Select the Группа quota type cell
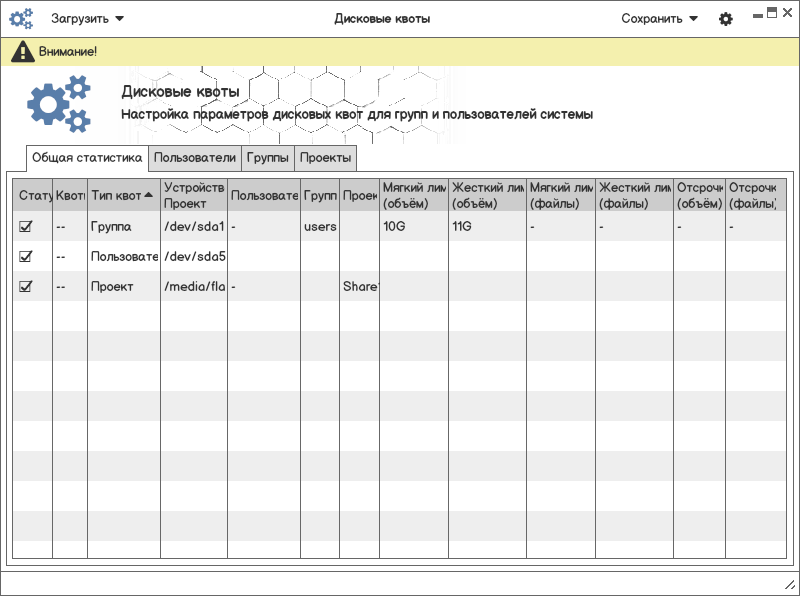 pos(124,226)
